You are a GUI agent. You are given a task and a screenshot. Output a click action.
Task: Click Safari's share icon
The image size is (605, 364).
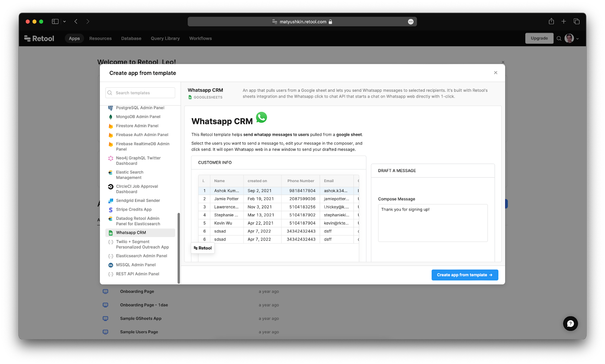coord(551,22)
